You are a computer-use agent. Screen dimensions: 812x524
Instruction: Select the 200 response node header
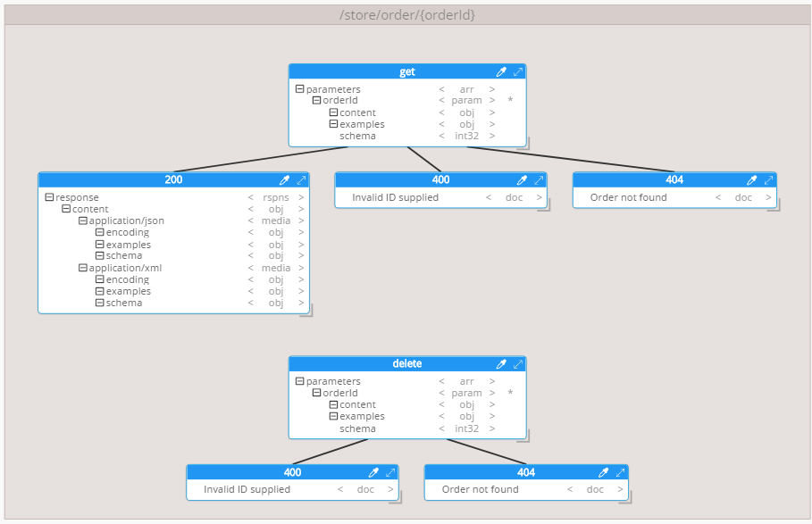click(x=173, y=180)
